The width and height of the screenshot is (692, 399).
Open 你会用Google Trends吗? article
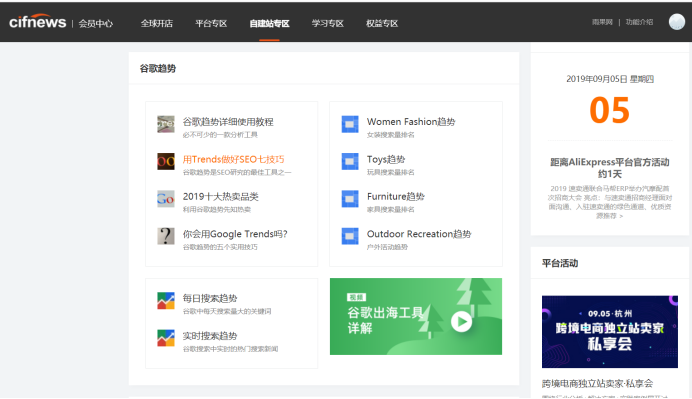[235, 234]
